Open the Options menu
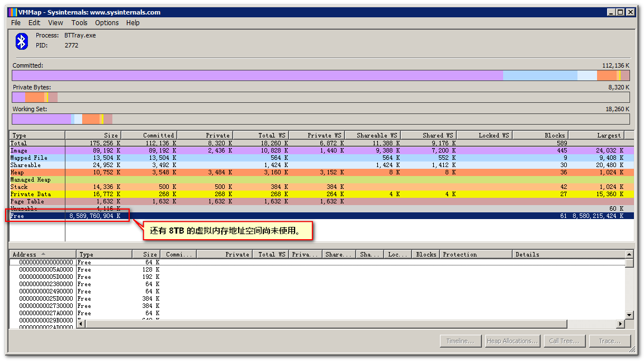 coord(107,23)
